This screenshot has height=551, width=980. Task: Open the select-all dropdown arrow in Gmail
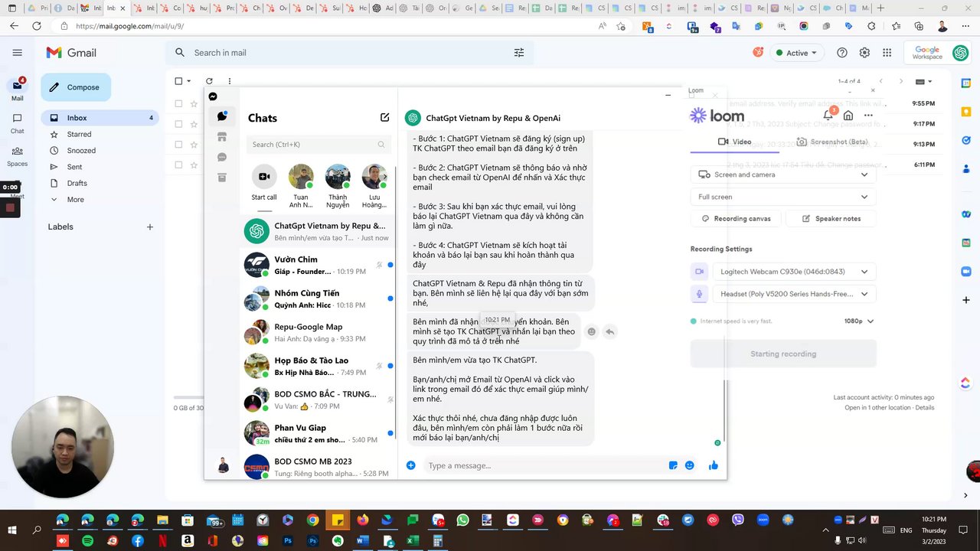point(189,81)
